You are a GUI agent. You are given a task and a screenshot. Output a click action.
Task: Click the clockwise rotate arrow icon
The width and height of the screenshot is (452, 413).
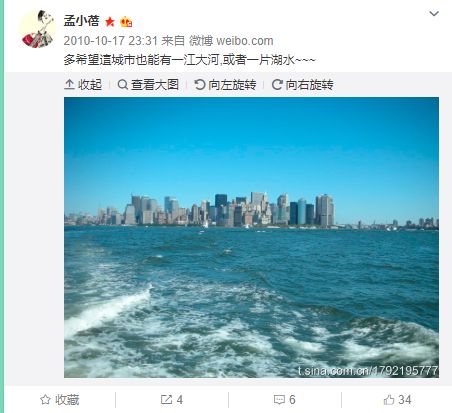(x=277, y=85)
